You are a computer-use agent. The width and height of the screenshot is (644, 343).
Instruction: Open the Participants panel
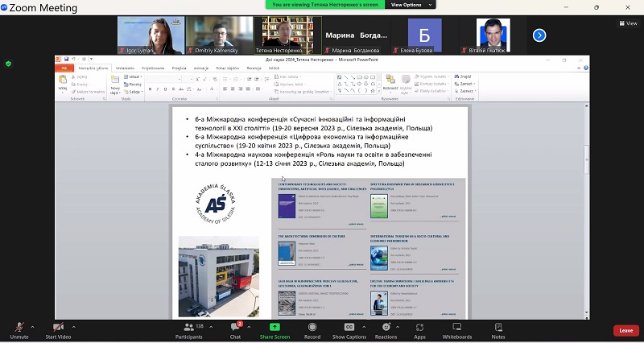coord(188,328)
